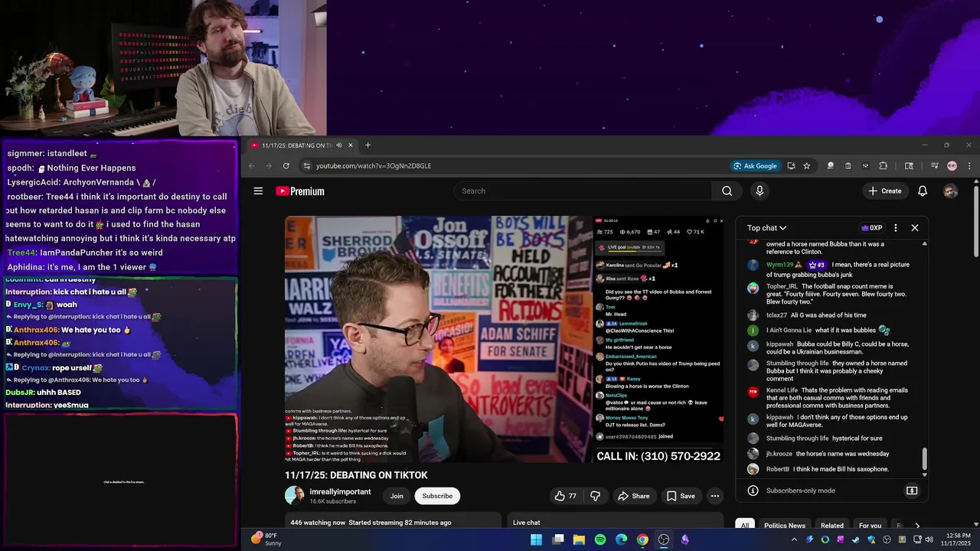Dislike the video with thumbs down

click(596, 496)
